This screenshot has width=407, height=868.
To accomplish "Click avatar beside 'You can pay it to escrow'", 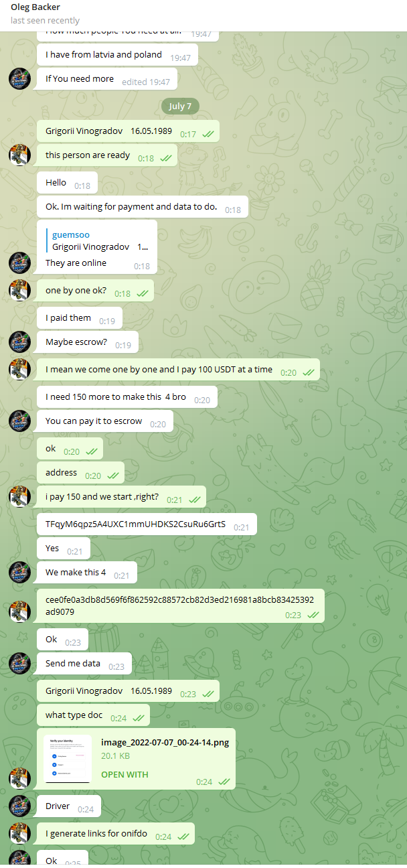I will 19,421.
